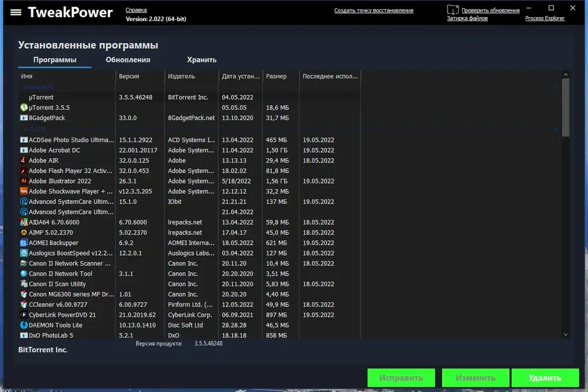Collapse the first program group above µTorrent
The width and height of the screenshot is (588, 392).
coord(556,87)
